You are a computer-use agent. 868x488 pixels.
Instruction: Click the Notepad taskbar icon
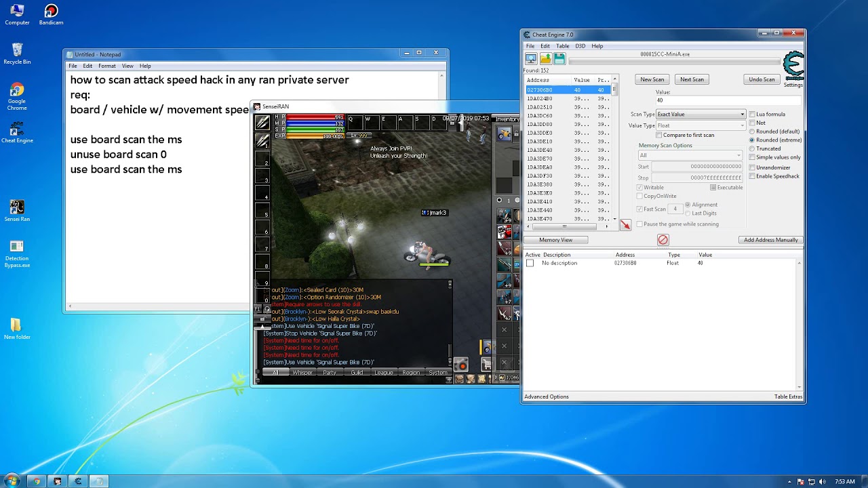pos(98,481)
